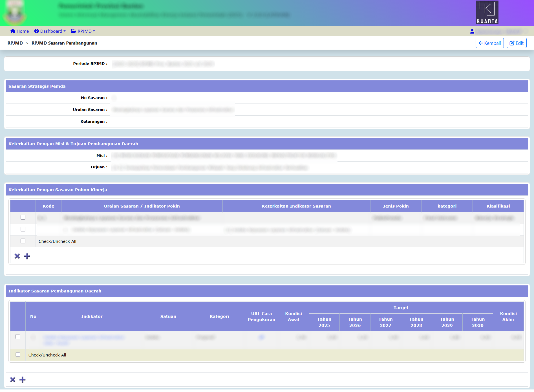Click the user account icon in navbar

[x=472, y=31]
